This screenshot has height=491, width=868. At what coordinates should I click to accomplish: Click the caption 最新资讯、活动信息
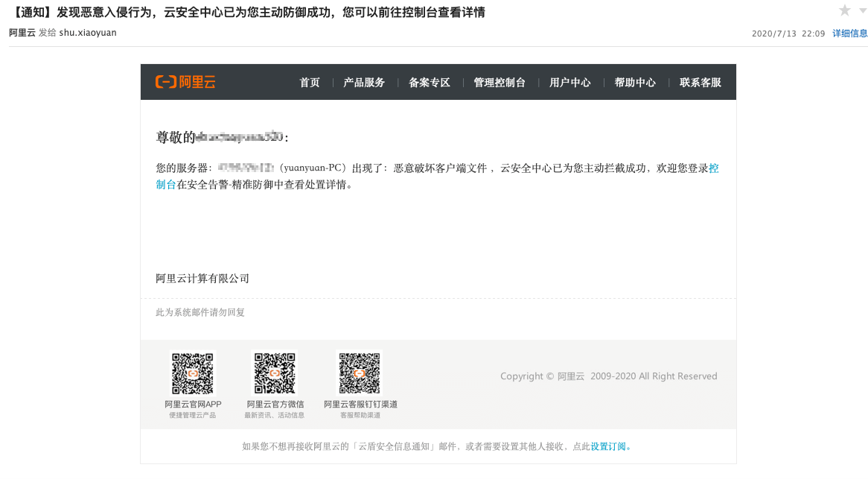coord(275,415)
